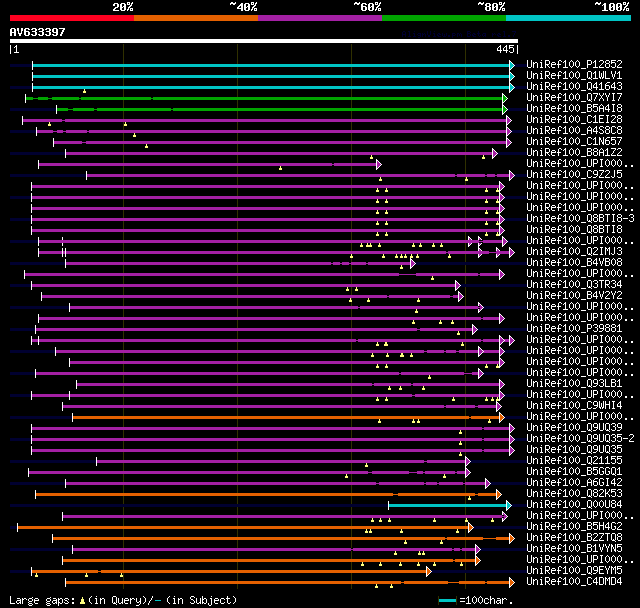Select the UniRef100_Q82K53 label
Screen dimensions: 640x608
tap(574, 494)
